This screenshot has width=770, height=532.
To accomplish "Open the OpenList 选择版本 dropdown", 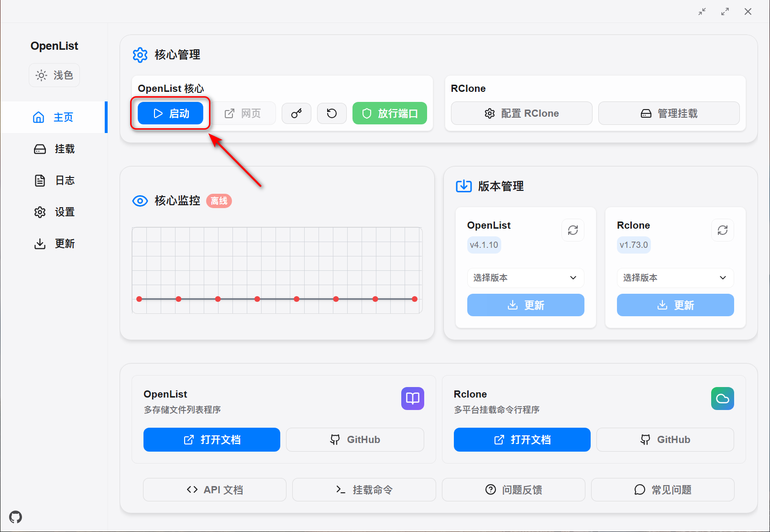I will 525,278.
